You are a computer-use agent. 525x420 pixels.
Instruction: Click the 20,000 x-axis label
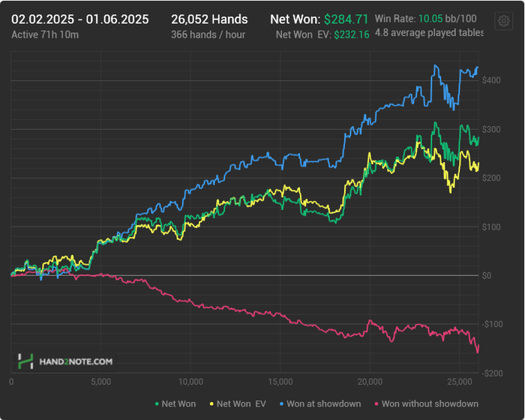370,382
